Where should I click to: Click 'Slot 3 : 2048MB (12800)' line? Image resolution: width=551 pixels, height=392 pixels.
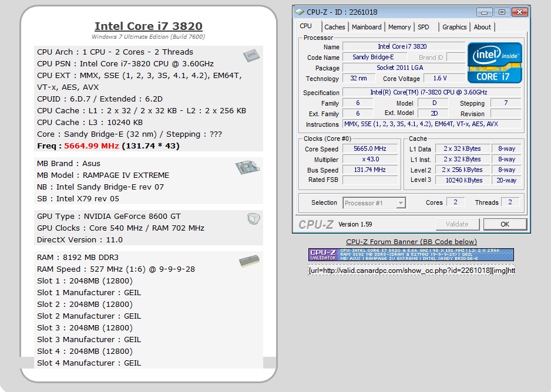pos(85,328)
